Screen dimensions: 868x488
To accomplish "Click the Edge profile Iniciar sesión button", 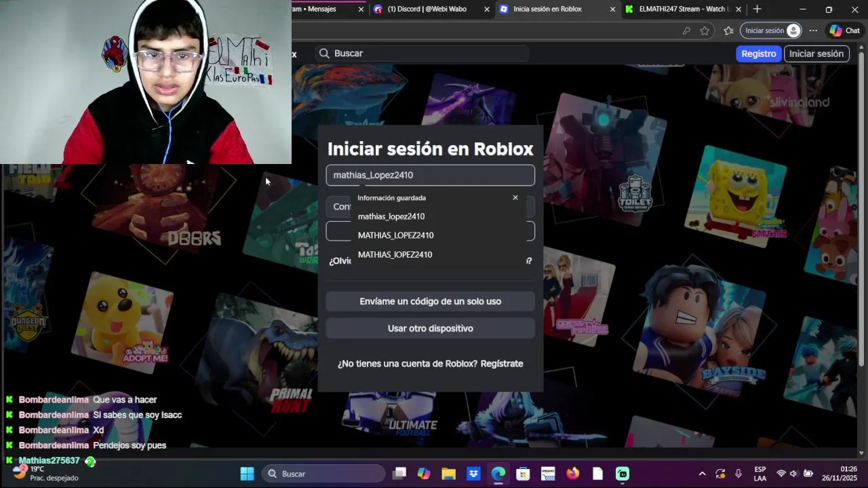I will point(772,30).
